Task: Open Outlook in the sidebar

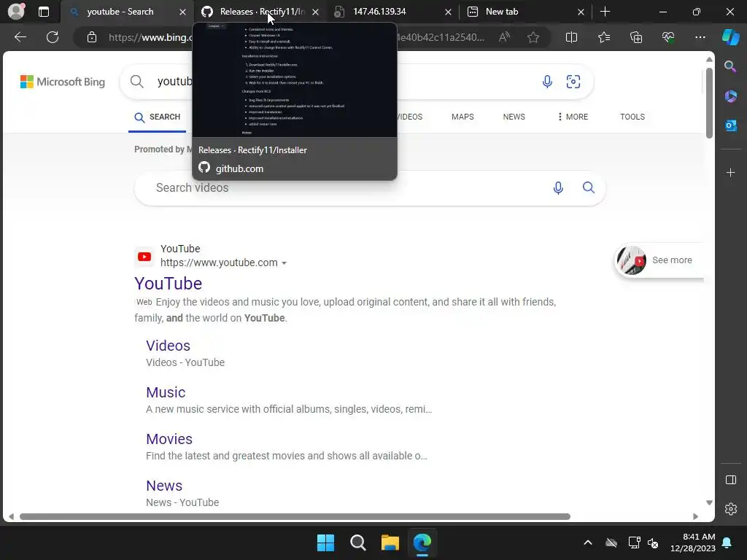Action: [730, 125]
